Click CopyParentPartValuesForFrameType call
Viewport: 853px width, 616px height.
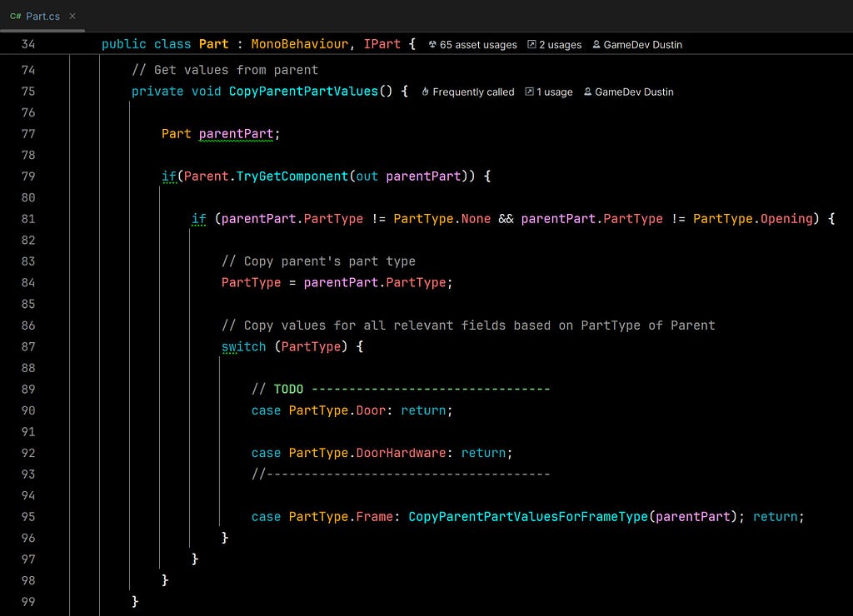528,516
